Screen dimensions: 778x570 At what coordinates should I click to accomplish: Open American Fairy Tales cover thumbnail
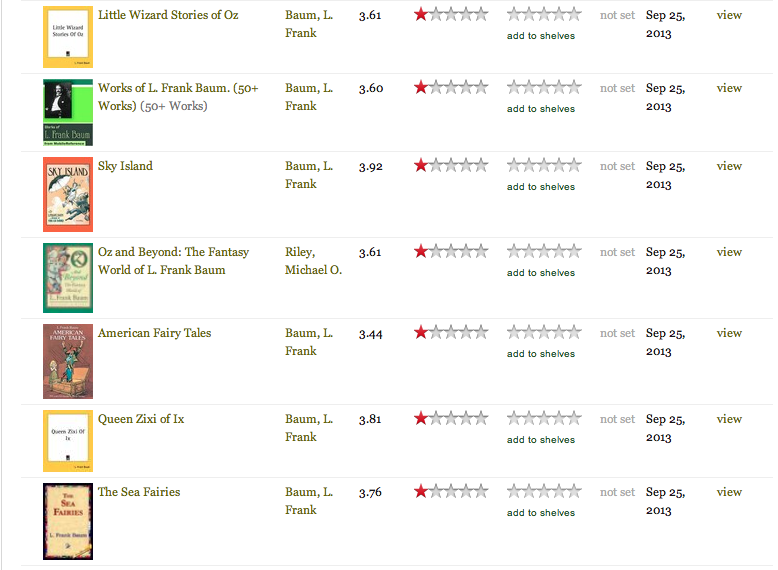pos(68,361)
